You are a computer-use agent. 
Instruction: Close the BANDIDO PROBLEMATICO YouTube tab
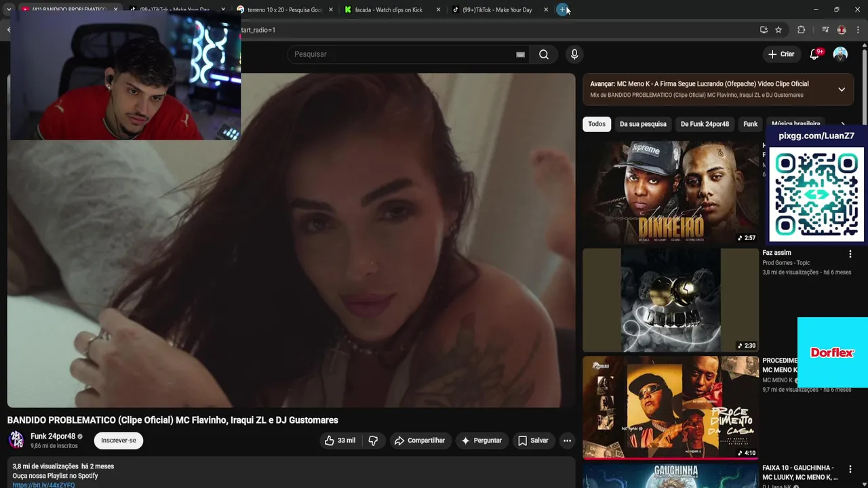pos(115,9)
